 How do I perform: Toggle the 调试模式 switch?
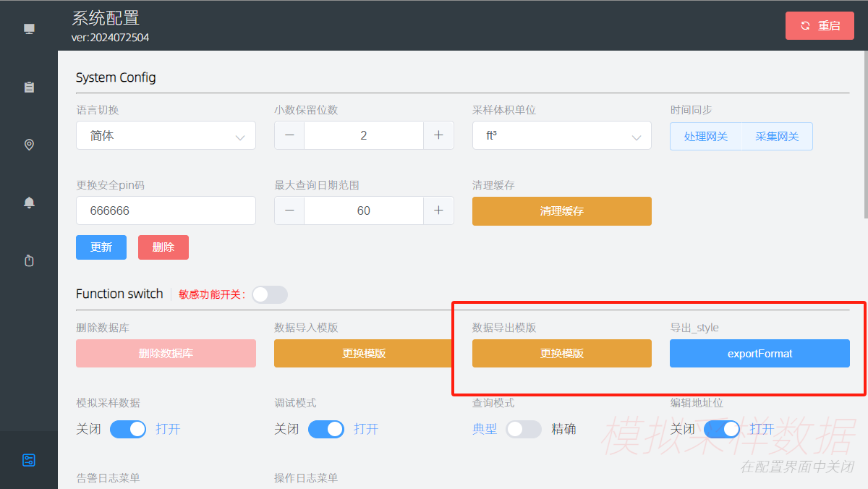click(x=326, y=429)
